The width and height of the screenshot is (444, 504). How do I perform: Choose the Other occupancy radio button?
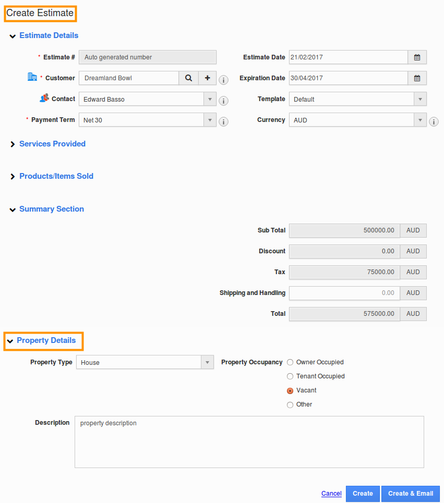(x=290, y=405)
